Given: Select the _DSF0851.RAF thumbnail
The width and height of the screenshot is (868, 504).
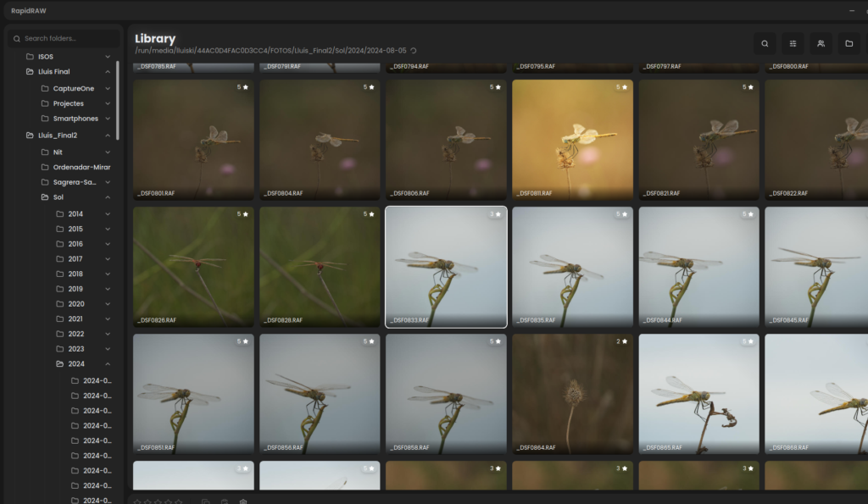Looking at the screenshot, I should (193, 394).
